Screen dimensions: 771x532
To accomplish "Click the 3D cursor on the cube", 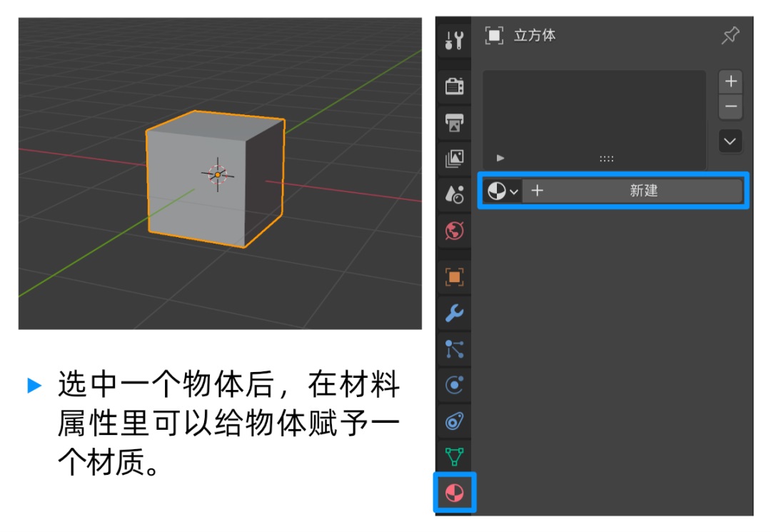I will coord(218,174).
